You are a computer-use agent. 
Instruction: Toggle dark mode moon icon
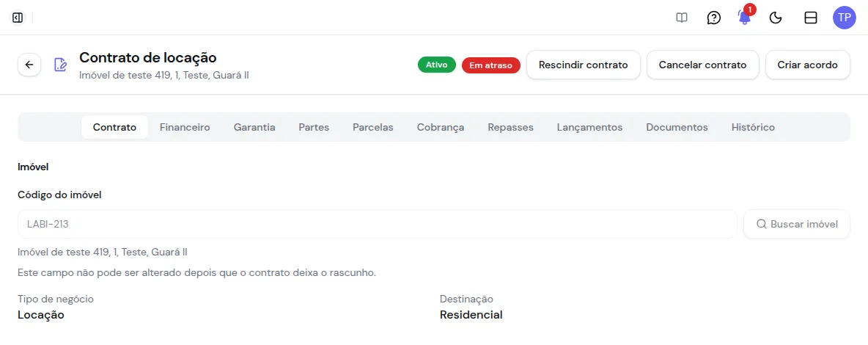coord(776,18)
